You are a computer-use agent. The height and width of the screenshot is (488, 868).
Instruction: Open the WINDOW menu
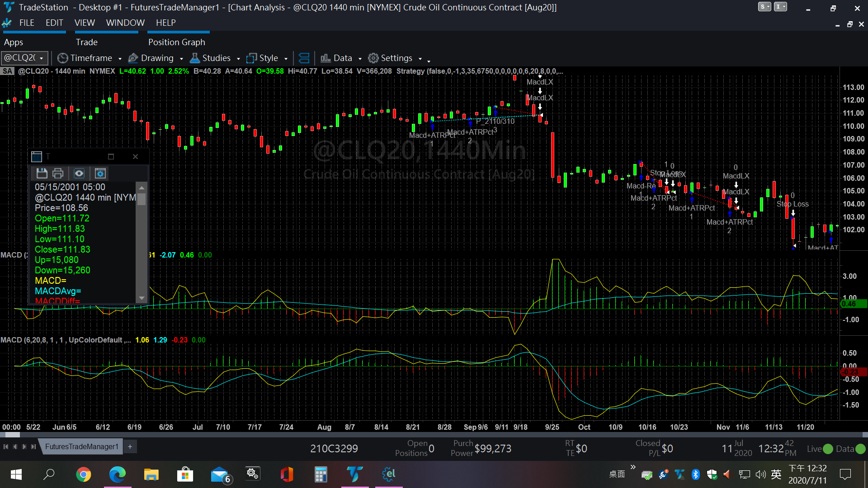(125, 23)
